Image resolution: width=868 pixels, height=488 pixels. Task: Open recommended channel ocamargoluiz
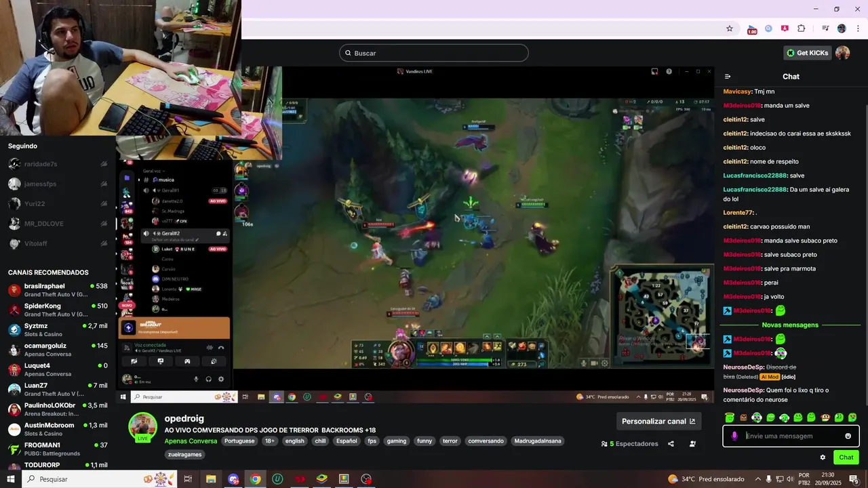[58, 350]
